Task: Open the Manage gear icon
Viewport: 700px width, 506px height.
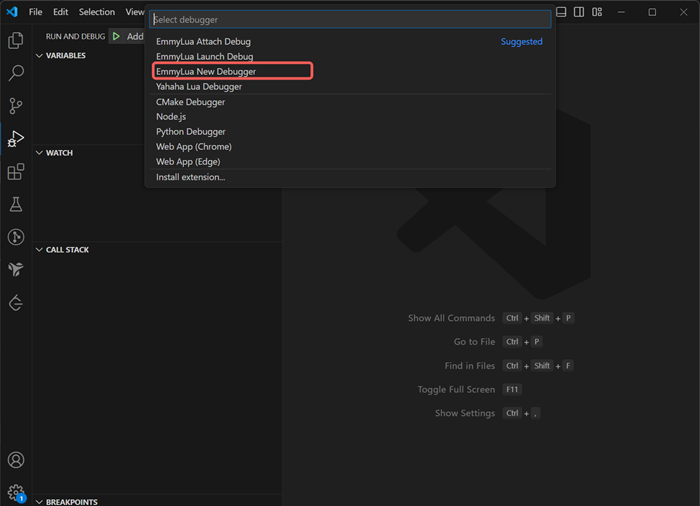Action: [x=16, y=493]
